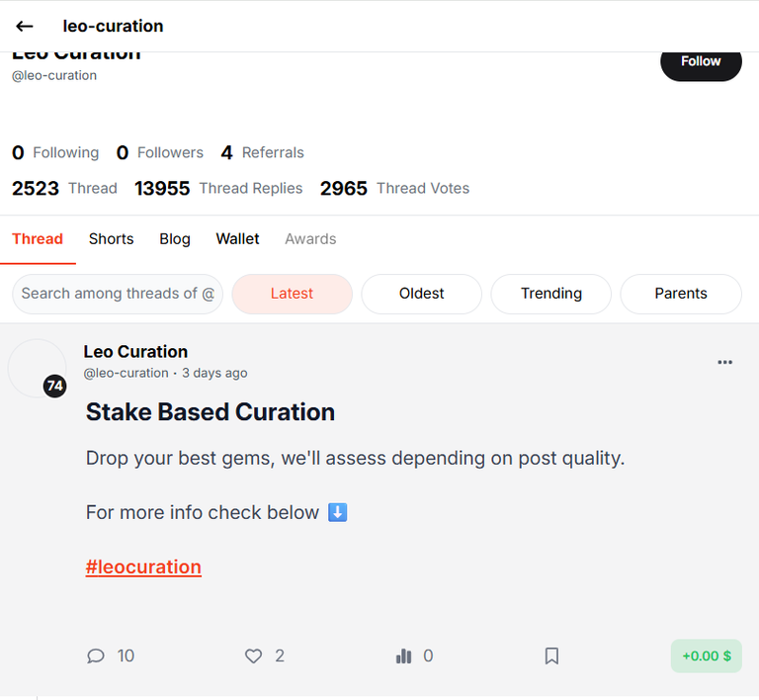Open the three-dot post options menu
Viewport: 759px width, 700px height.
point(724,362)
